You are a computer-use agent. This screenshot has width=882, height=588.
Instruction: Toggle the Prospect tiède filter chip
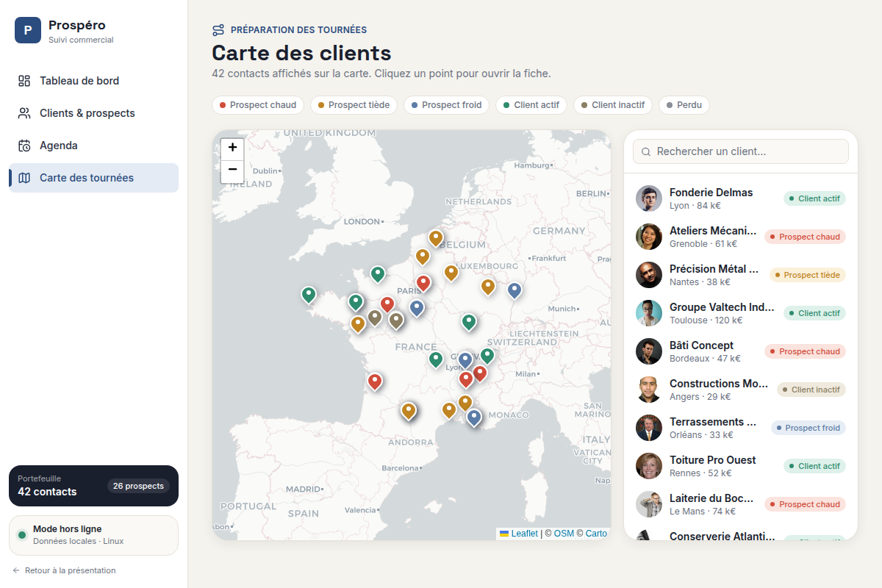[354, 105]
